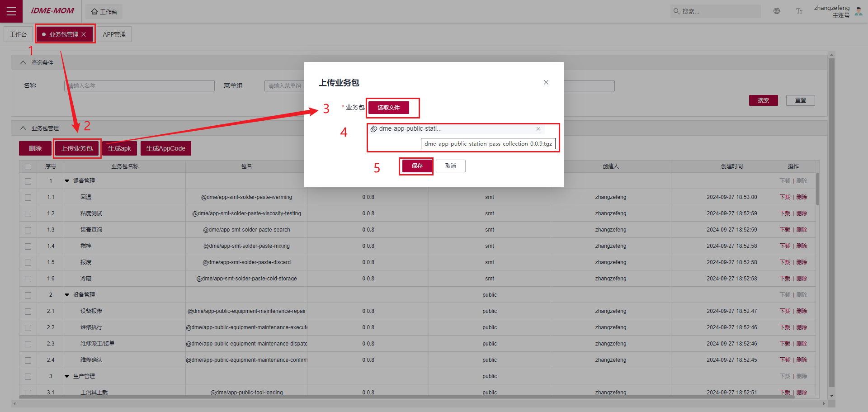Close the 业务包管理 tab with X
The width and height of the screenshot is (868, 412).
84,34
